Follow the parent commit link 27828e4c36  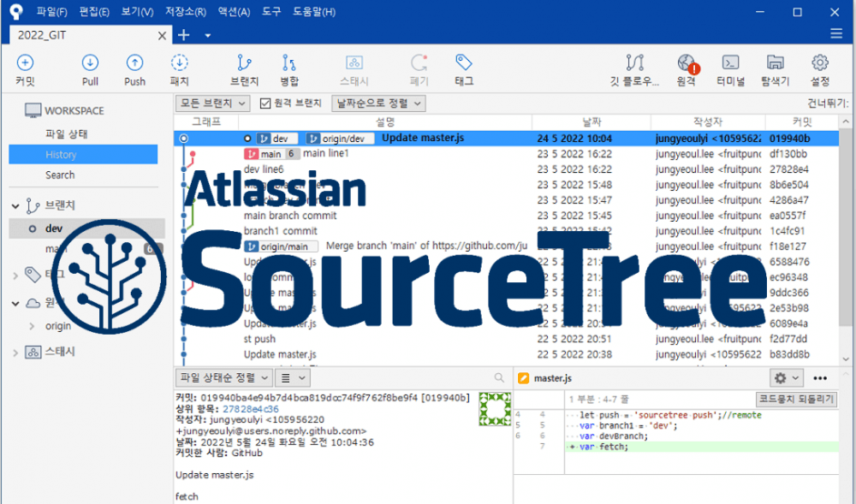click(x=251, y=408)
